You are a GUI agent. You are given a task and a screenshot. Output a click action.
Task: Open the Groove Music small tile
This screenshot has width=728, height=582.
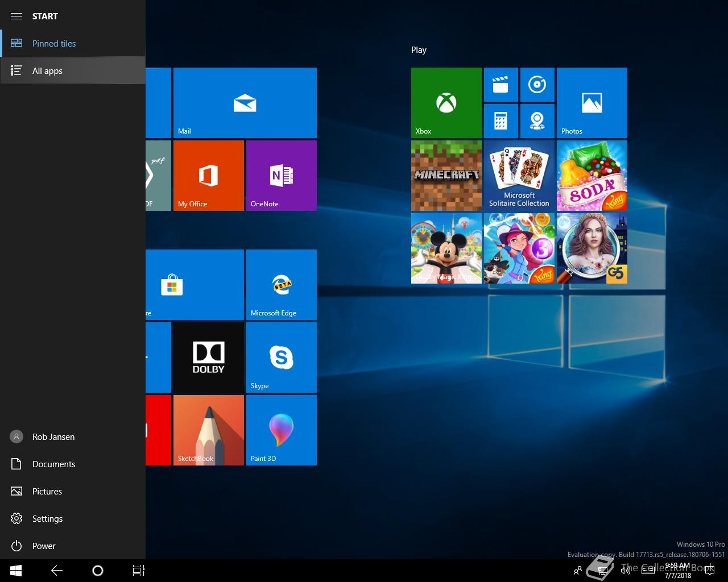click(537, 85)
